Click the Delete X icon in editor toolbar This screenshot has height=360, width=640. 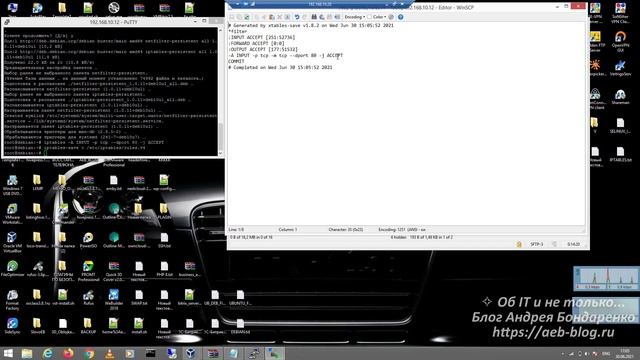[x=280, y=17]
